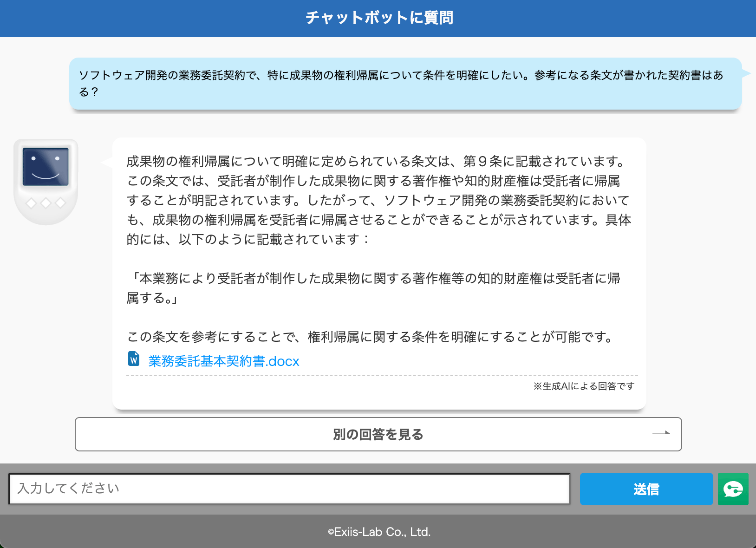Show another answer with 別の回答を見る
Screen dimensions: 756x548
pos(378,434)
